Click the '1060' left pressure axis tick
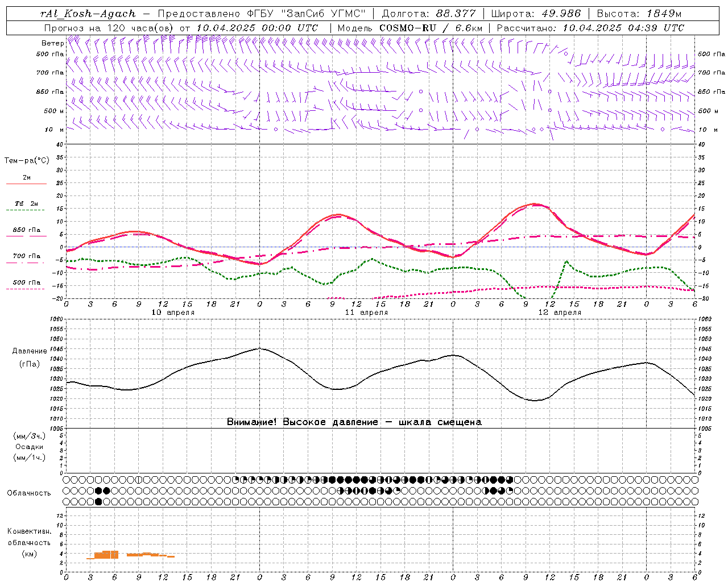The image size is (728, 582). [x=56, y=319]
